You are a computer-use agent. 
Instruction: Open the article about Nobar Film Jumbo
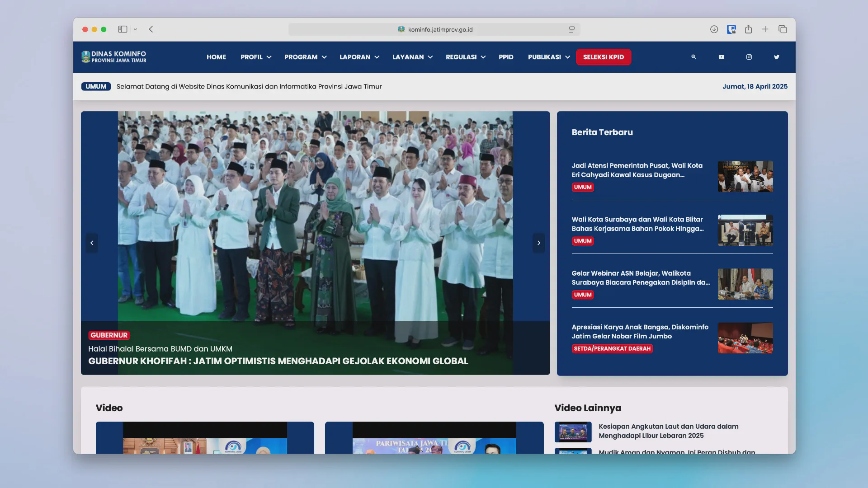[x=640, y=332]
